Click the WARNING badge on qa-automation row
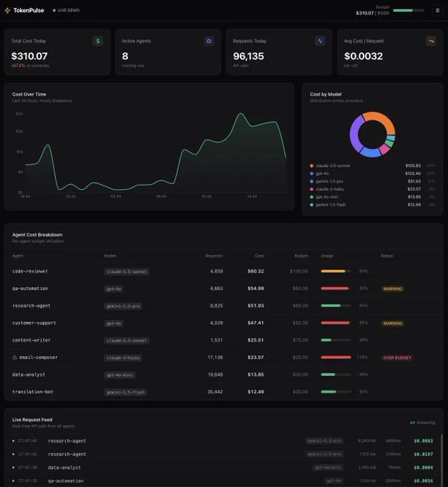This screenshot has width=448, height=487. tap(393, 289)
